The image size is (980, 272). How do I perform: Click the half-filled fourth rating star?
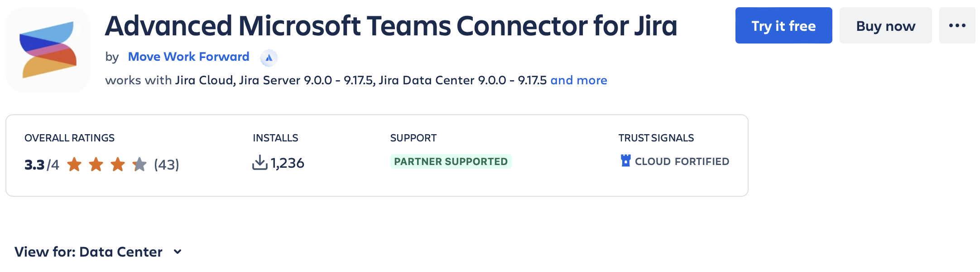(x=139, y=165)
